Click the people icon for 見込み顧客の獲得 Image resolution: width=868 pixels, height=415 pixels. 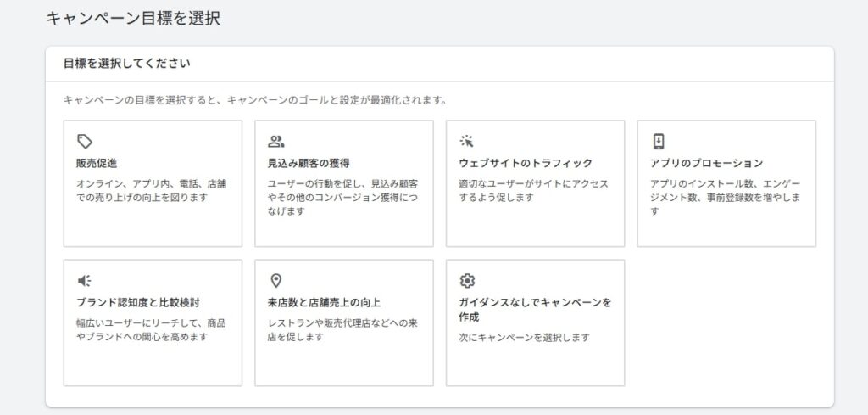click(x=275, y=141)
